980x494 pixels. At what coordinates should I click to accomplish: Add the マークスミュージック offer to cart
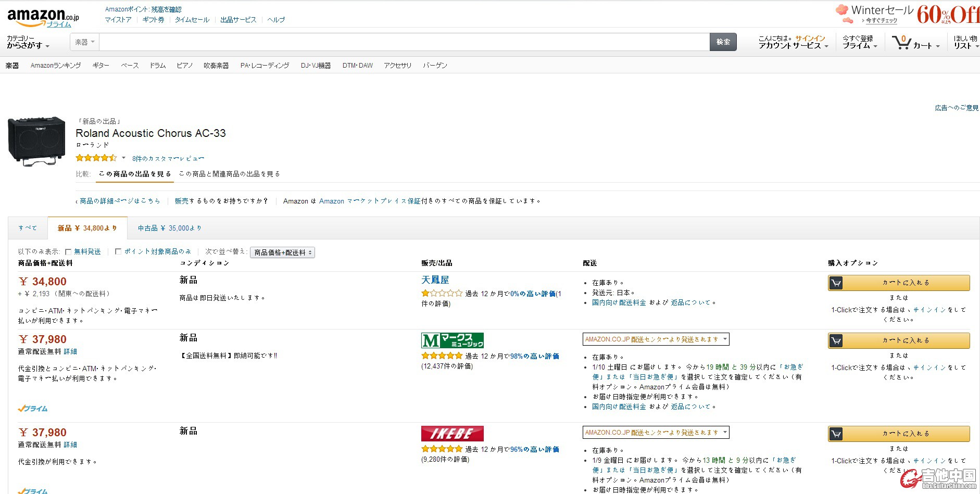899,340
